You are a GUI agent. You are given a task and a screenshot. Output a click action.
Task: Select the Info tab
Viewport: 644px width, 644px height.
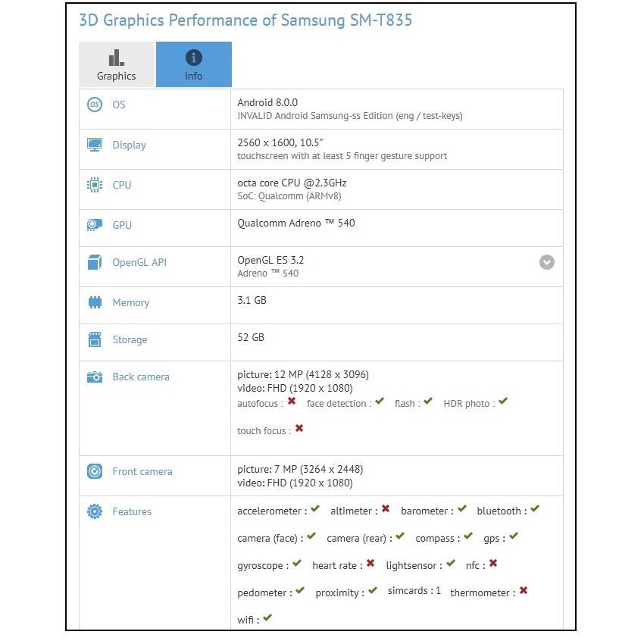pos(193,64)
